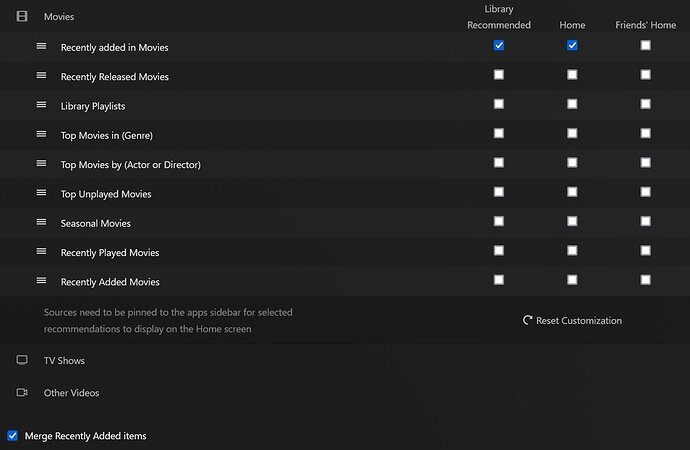Check Friends' Home for Top Unplayed Movies
Viewport: 690px width, 450px height.
(x=646, y=192)
